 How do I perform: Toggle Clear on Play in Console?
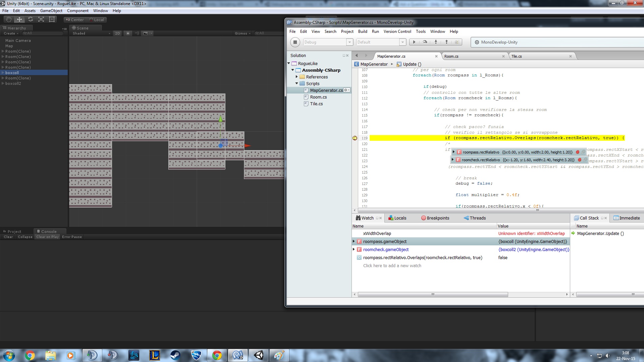point(47,237)
